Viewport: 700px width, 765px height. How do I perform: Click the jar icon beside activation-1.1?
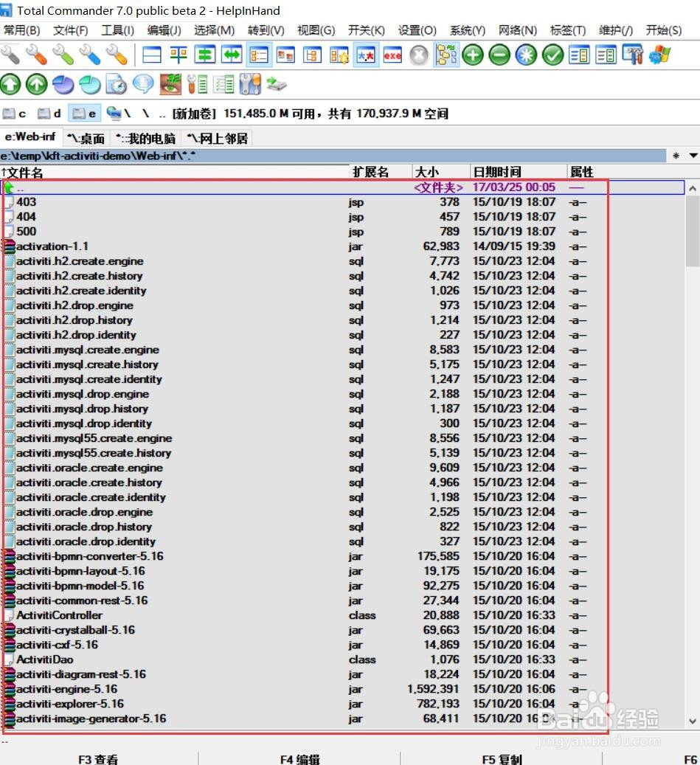click(10, 246)
